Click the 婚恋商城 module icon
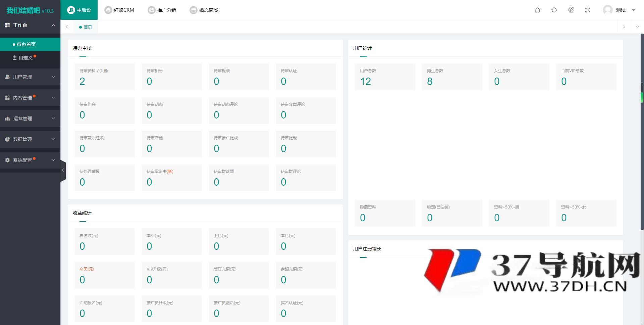 (193, 10)
